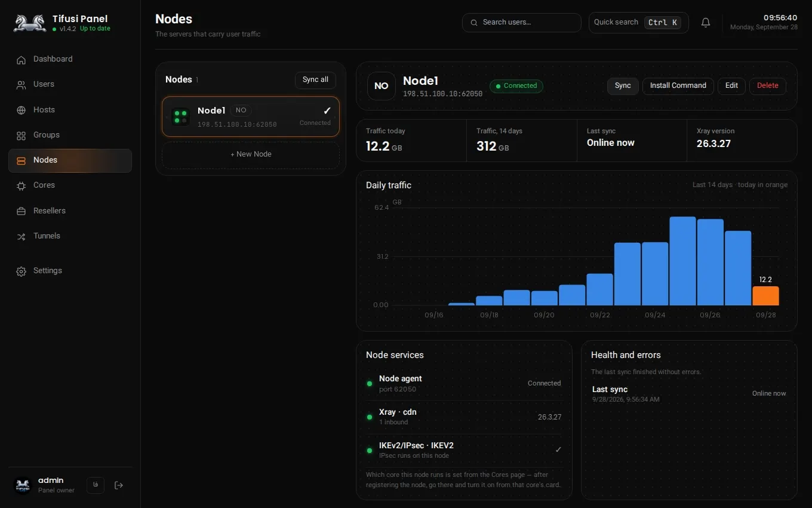Click the Last sync timestamp 9/28/2026
The image size is (812, 508).
(x=626, y=399)
